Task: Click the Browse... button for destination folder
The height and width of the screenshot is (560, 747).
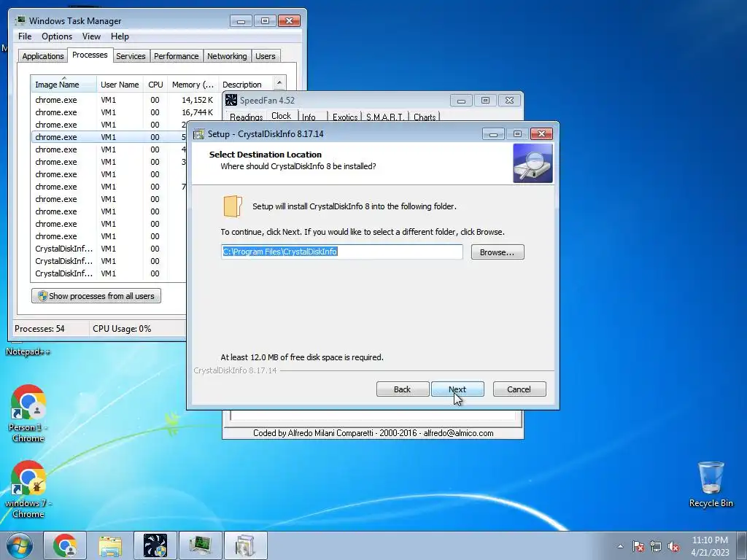Action: click(x=498, y=252)
